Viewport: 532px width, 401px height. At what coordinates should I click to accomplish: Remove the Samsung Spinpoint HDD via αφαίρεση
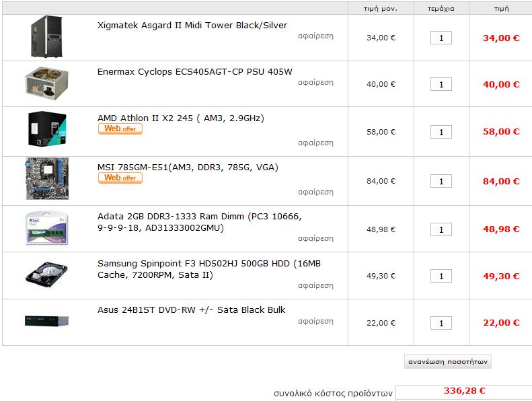pyautogui.click(x=315, y=285)
